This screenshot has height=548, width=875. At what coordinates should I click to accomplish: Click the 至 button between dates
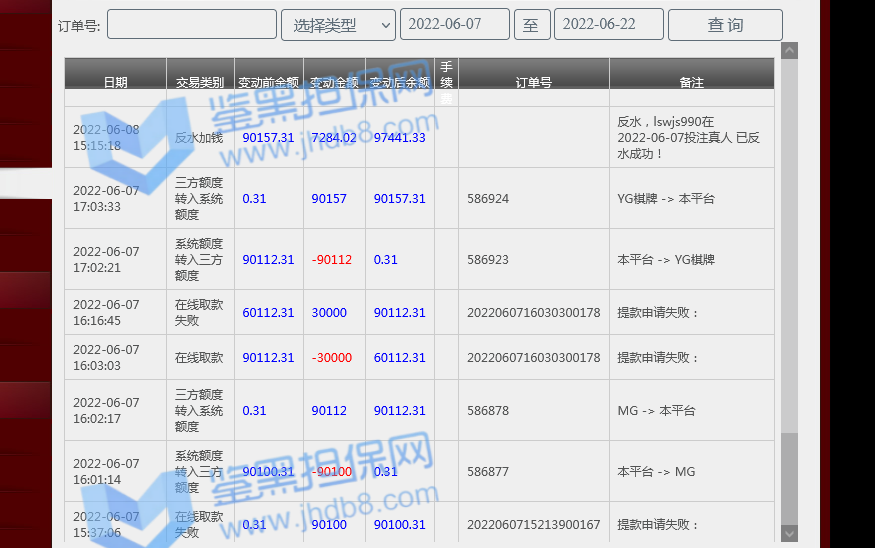point(532,25)
